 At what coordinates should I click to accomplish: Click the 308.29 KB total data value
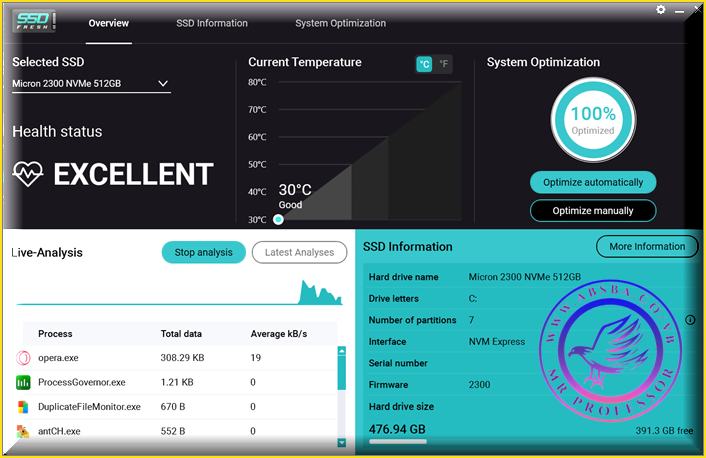tap(182, 358)
